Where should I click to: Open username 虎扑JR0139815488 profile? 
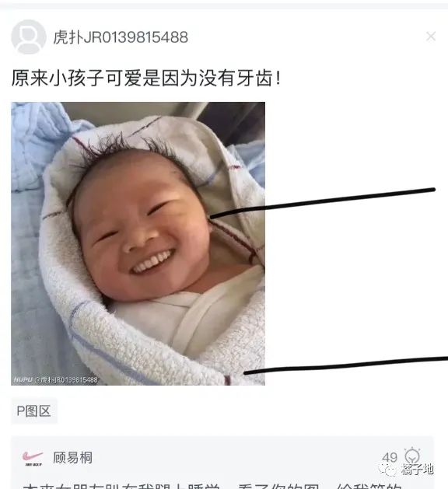(121, 37)
